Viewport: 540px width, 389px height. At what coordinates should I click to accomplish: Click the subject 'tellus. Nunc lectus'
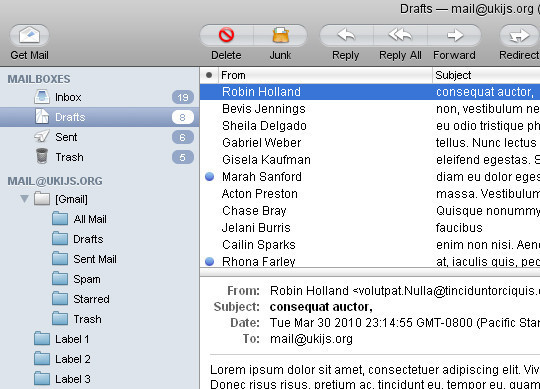[x=486, y=143]
